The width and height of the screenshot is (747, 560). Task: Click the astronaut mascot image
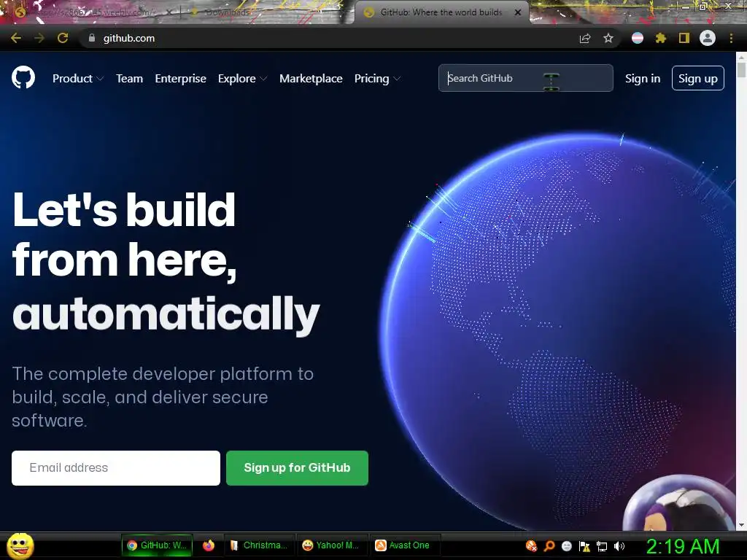tap(679, 504)
